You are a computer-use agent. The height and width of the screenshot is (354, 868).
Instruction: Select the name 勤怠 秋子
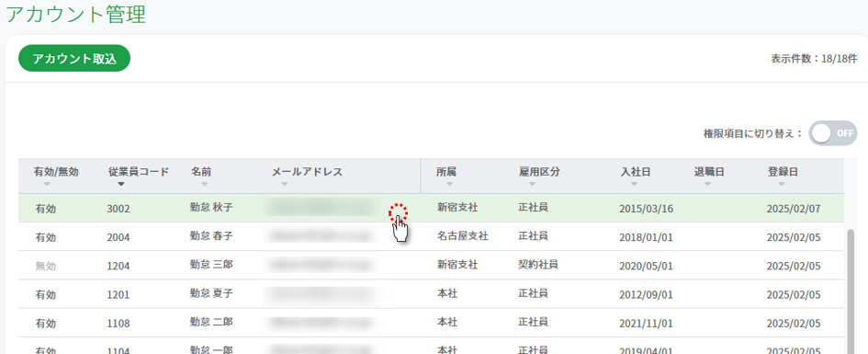pyautogui.click(x=211, y=208)
